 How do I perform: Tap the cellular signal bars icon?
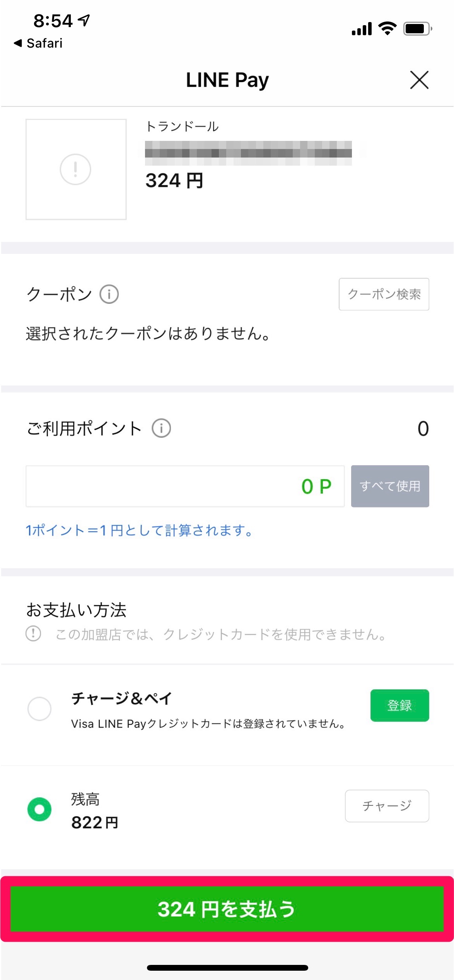click(362, 29)
